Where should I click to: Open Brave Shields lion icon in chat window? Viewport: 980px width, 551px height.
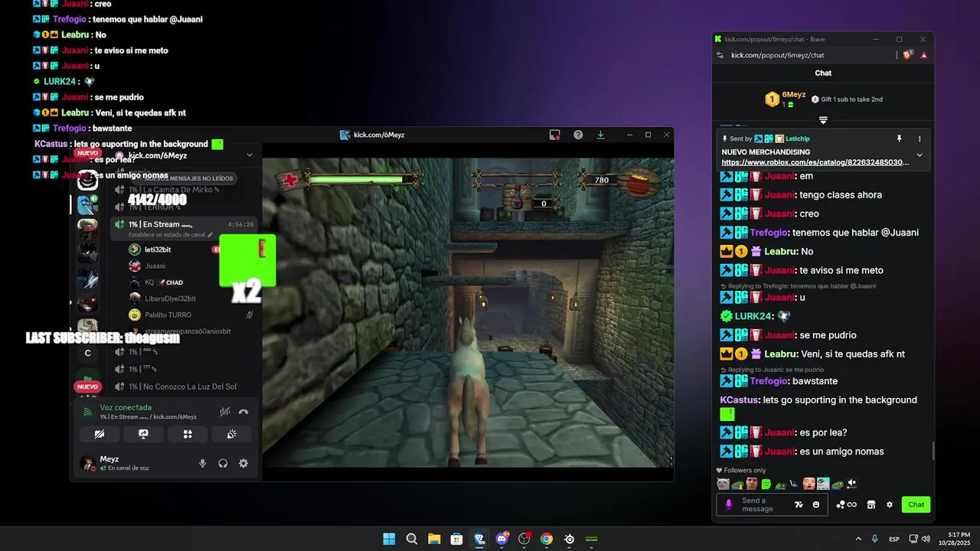point(908,55)
